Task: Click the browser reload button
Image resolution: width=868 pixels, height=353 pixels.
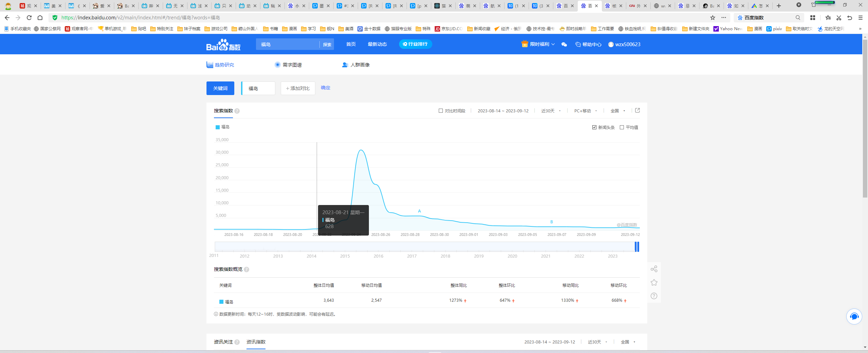Action: click(x=29, y=18)
